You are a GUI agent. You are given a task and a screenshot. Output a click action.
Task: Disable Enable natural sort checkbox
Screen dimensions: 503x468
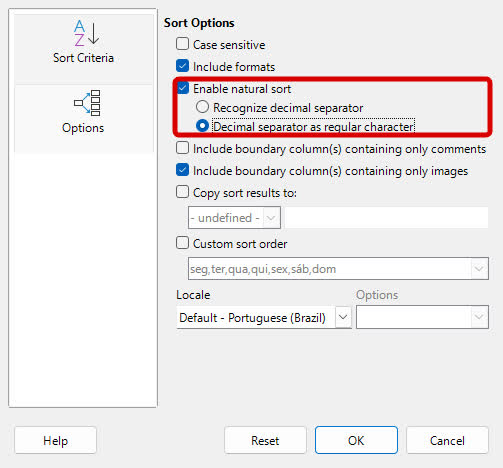click(183, 88)
